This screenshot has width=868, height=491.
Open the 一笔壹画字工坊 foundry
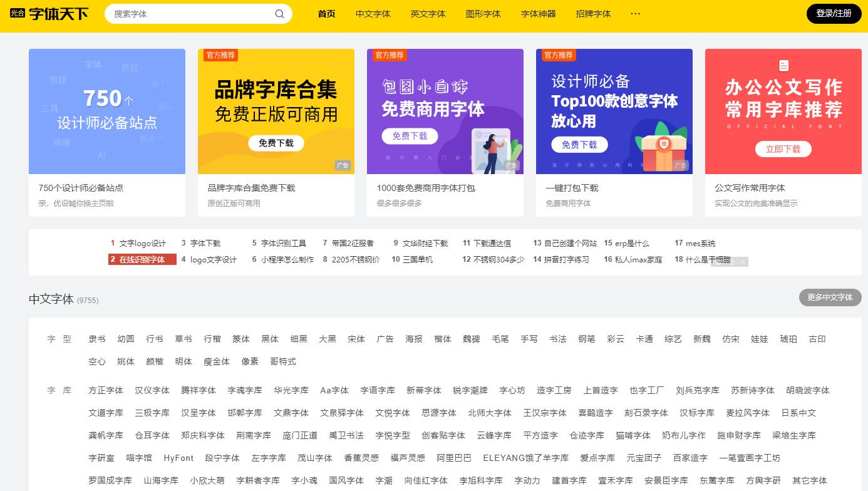[x=750, y=458]
